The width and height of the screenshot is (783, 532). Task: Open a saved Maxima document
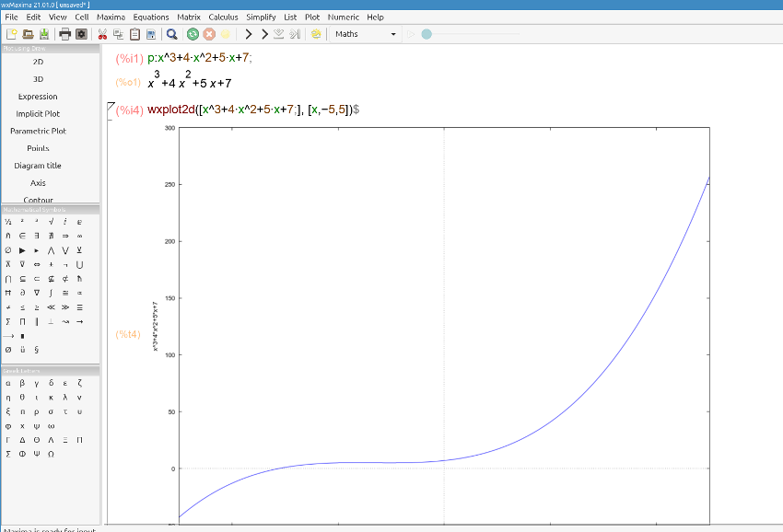tap(26, 34)
